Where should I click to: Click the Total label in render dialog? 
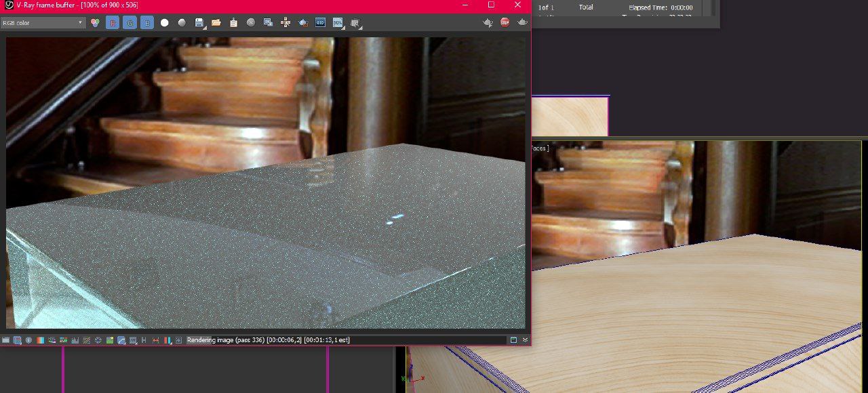[586, 7]
